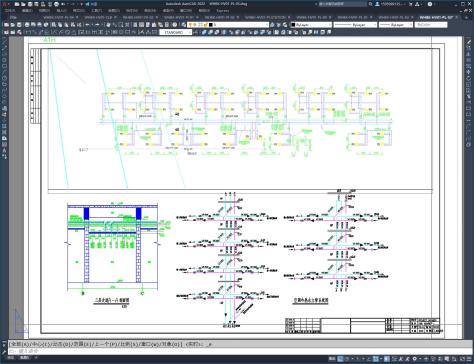Open the Help menu in the menu bar
Viewport: 474px width, 364px height.
204,11
